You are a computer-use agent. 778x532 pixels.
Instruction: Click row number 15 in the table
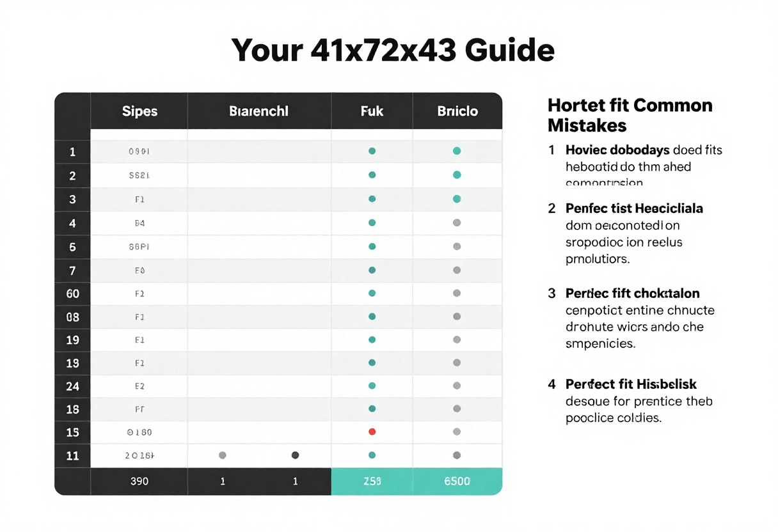pyautogui.click(x=73, y=433)
